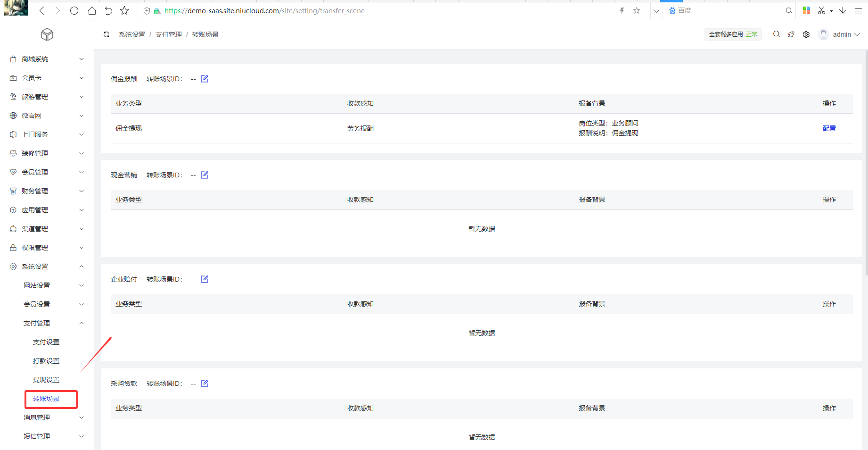The image size is (868, 450).
Task: Select 转账场景 in the sidebar
Action: (x=46, y=399)
